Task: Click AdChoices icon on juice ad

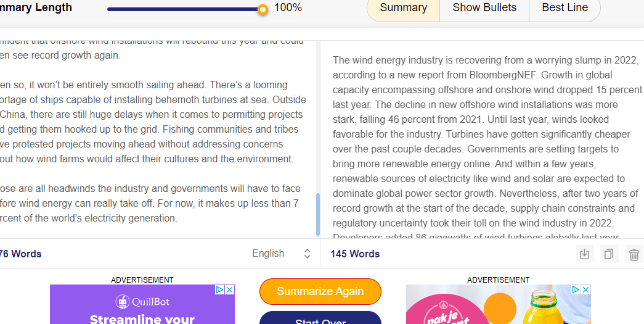Action: click(x=576, y=289)
